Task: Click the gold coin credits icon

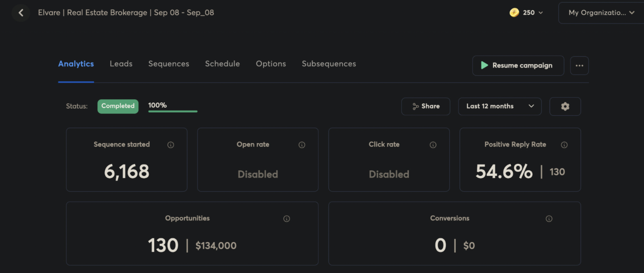Action: click(514, 12)
